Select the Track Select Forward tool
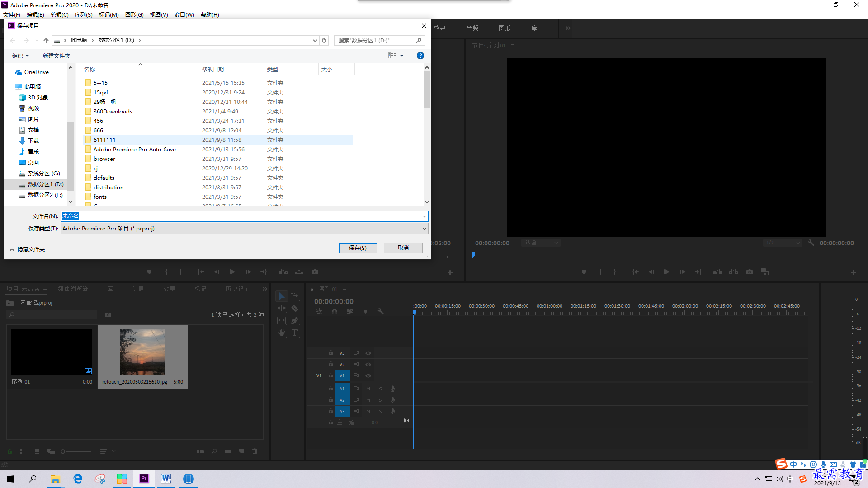Viewport: 868px width, 488px height. [294, 296]
